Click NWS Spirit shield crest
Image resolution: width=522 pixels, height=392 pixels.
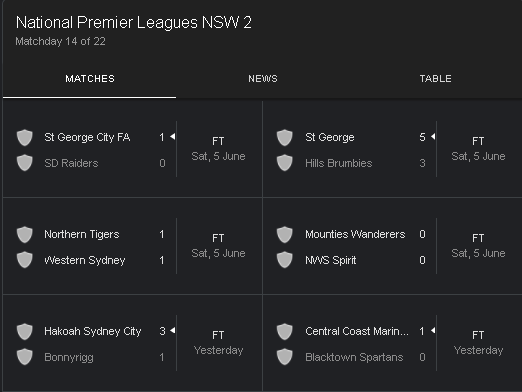(285, 260)
